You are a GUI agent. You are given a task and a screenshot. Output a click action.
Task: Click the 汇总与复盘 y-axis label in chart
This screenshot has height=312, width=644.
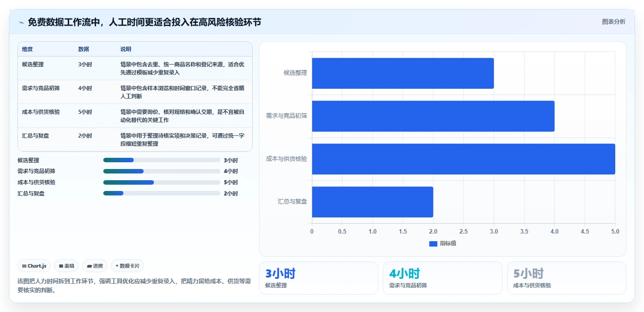click(x=292, y=202)
